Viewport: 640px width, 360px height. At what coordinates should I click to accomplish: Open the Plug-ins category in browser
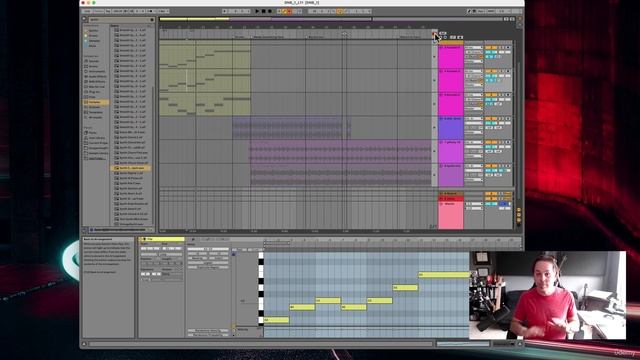tap(95, 92)
